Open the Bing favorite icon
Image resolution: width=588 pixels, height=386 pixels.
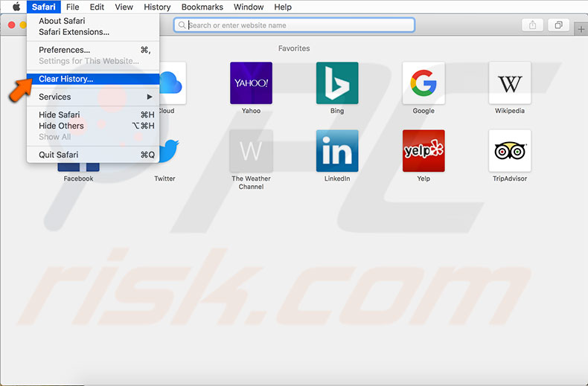click(x=337, y=83)
